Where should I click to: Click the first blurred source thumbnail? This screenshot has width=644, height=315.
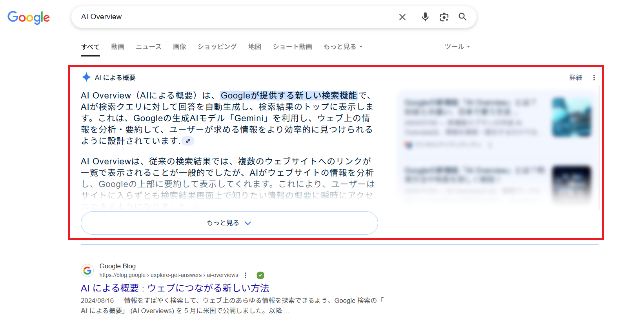point(571,117)
